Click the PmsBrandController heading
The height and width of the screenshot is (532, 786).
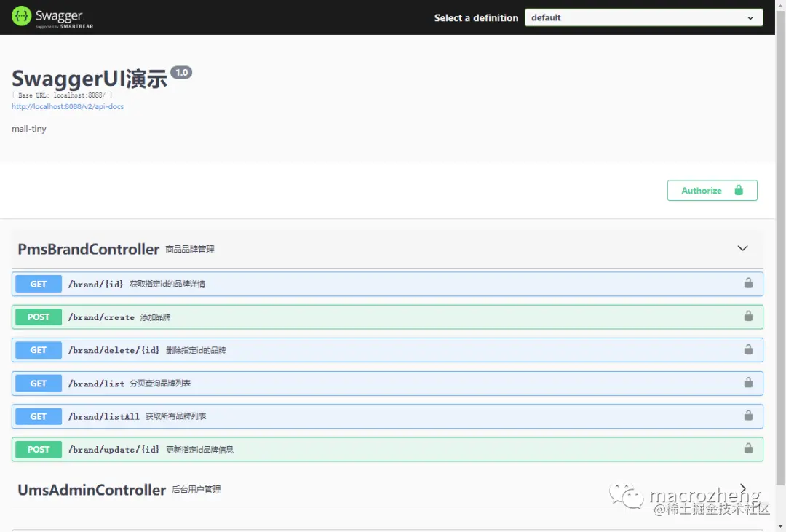click(89, 249)
